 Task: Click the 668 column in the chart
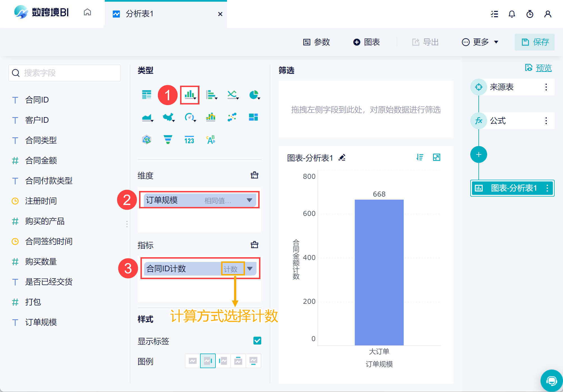click(x=379, y=272)
